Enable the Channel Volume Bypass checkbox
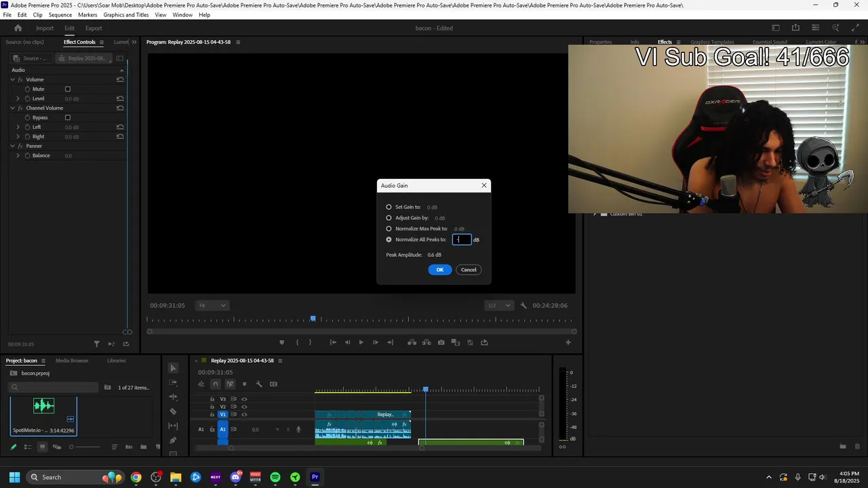868x488 pixels. pyautogui.click(x=68, y=117)
